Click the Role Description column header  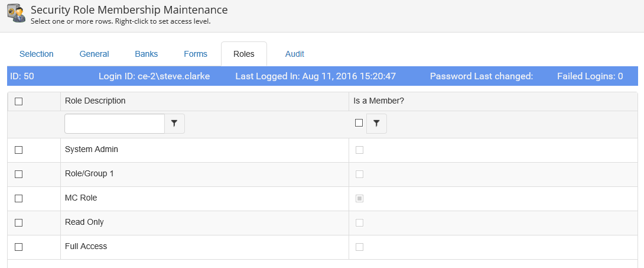pyautogui.click(x=95, y=101)
